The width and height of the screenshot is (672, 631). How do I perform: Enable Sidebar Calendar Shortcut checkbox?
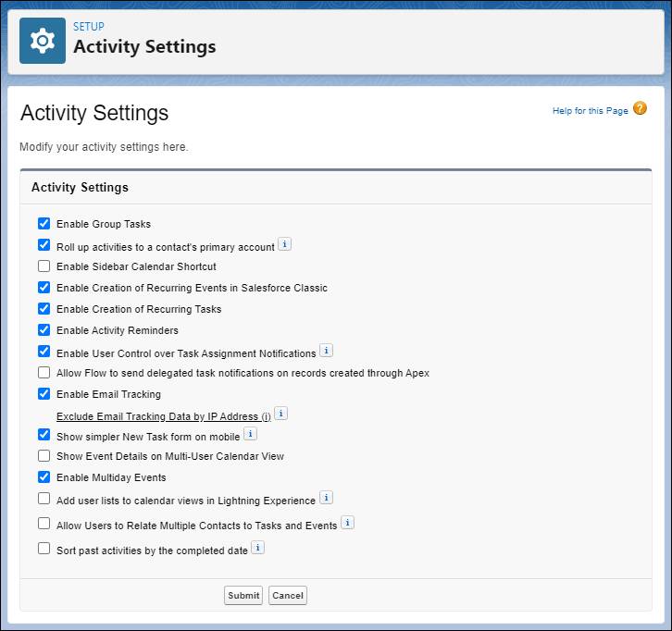44,266
